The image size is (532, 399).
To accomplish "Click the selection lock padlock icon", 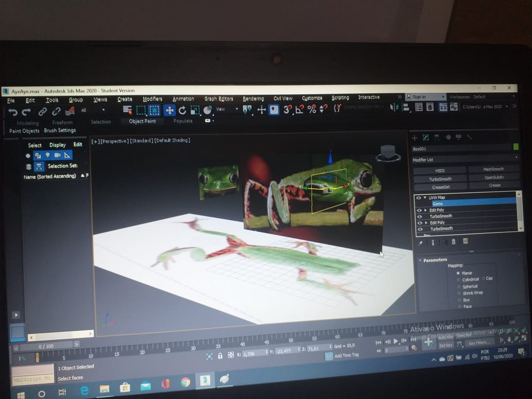I will click(x=220, y=355).
